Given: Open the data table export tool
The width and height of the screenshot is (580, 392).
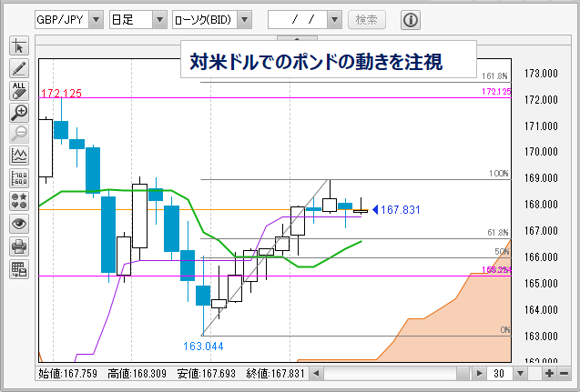Looking at the screenshot, I should pos(19,269).
